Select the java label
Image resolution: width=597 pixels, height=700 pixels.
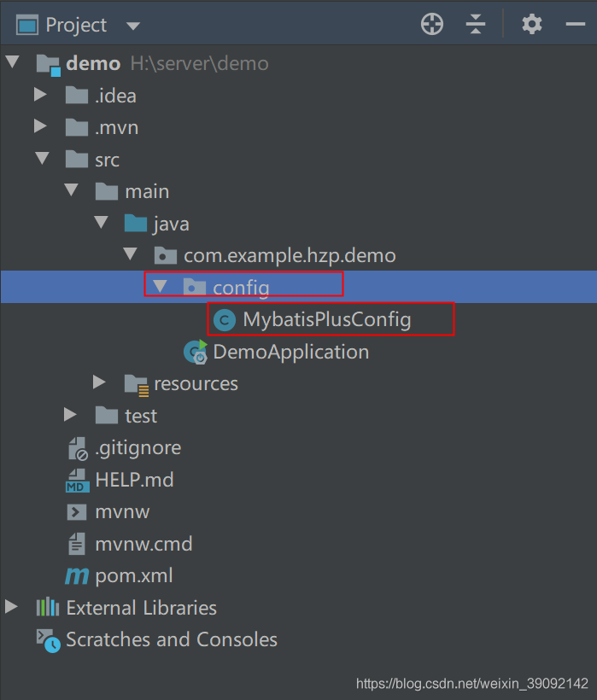pos(171,225)
